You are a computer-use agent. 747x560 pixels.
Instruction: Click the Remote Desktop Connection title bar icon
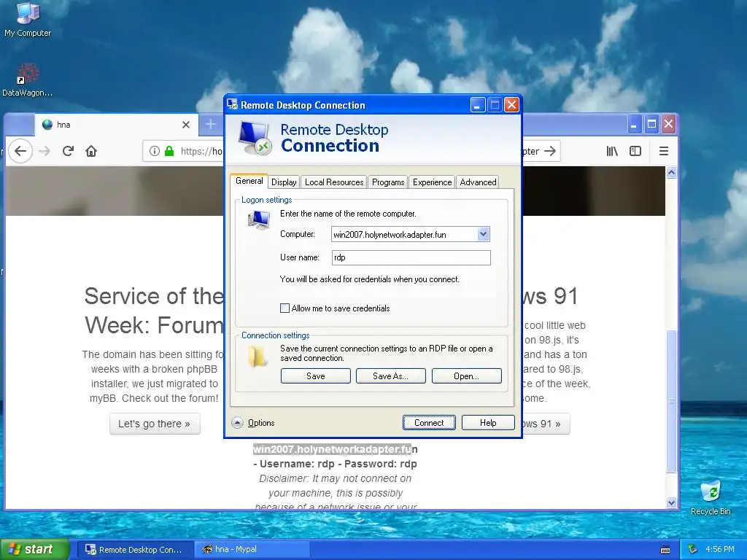(x=233, y=104)
